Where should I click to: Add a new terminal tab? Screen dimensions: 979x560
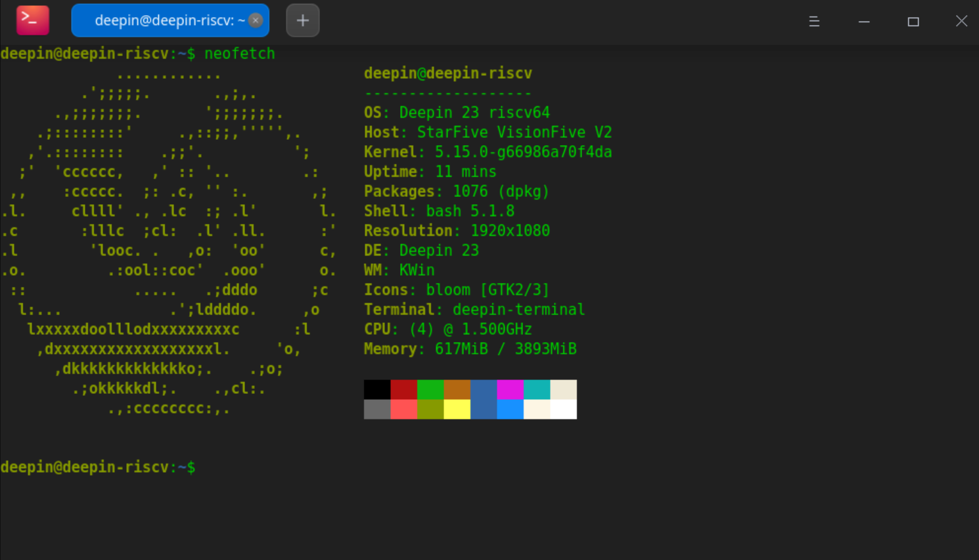coord(303,20)
